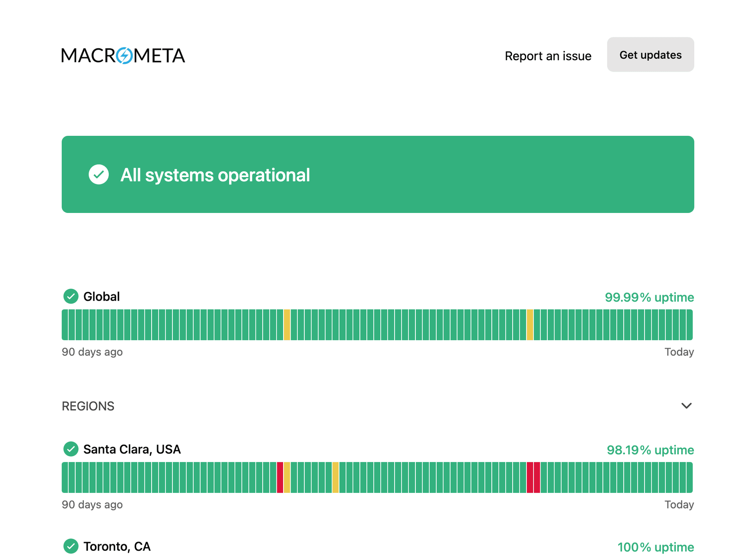Image resolution: width=756 pixels, height=557 pixels.
Task: Select the Toronto, CA region name
Action: [x=117, y=546]
